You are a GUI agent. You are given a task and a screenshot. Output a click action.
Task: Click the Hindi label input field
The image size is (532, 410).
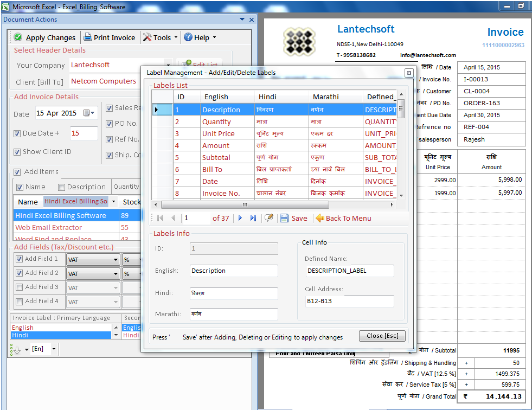click(234, 293)
